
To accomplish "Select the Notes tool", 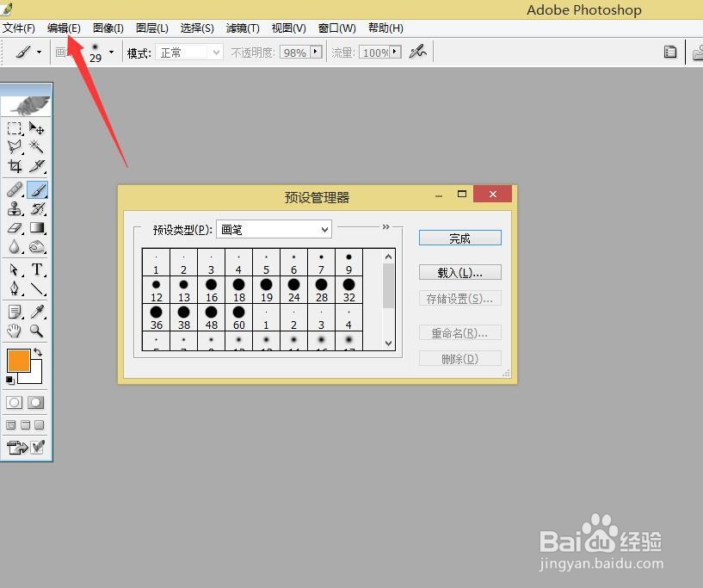I will 15,312.
